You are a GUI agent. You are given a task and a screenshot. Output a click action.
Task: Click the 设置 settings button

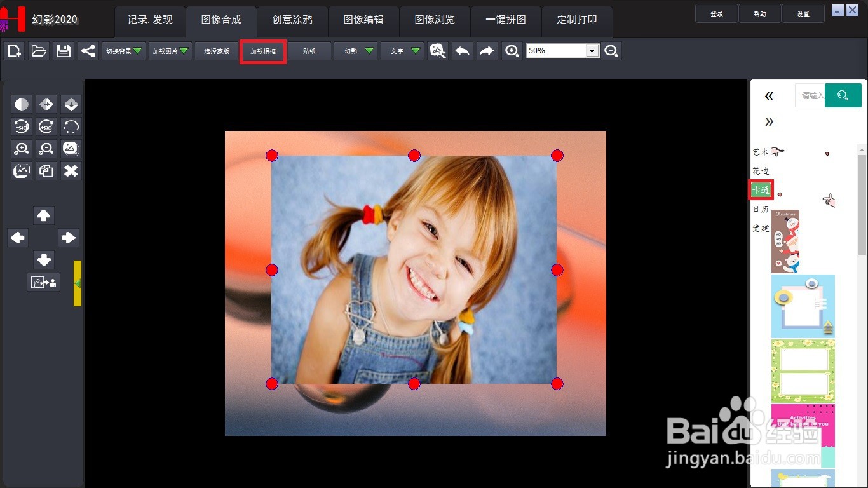(803, 13)
